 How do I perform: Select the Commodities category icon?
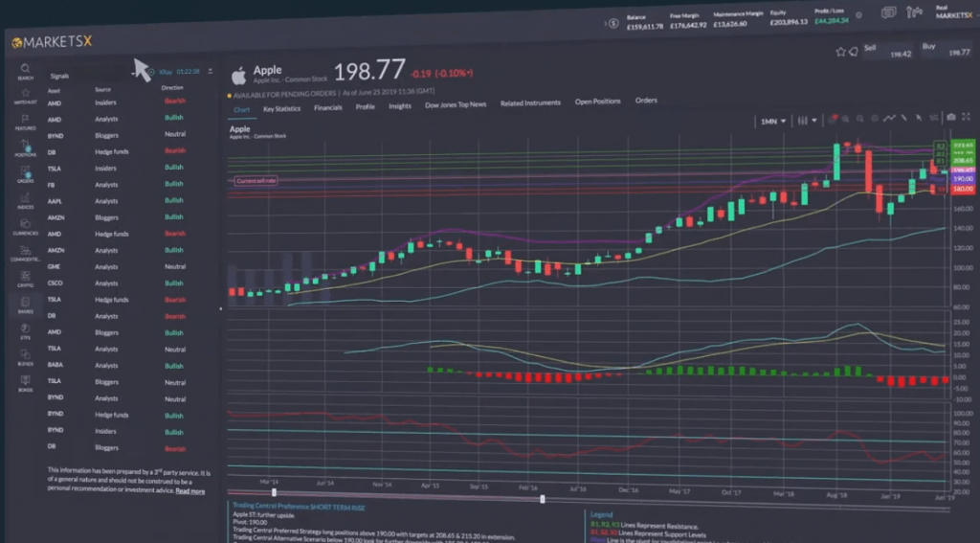tap(26, 254)
